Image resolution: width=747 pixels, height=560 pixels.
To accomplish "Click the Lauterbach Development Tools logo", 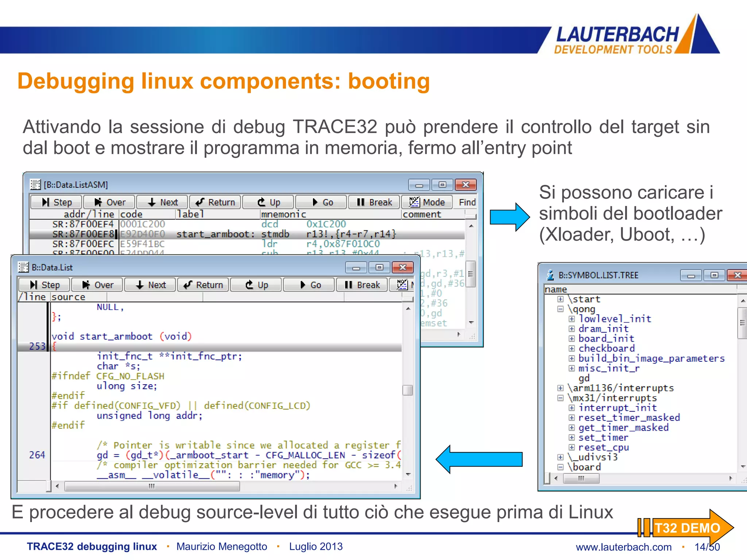I will tap(636, 34).
